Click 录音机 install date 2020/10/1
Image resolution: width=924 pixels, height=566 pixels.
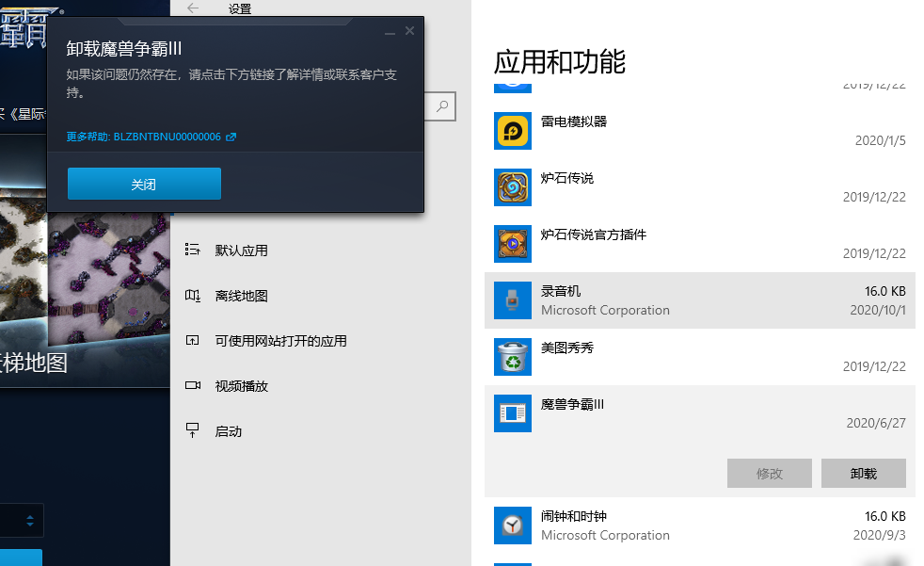pyautogui.click(x=878, y=310)
